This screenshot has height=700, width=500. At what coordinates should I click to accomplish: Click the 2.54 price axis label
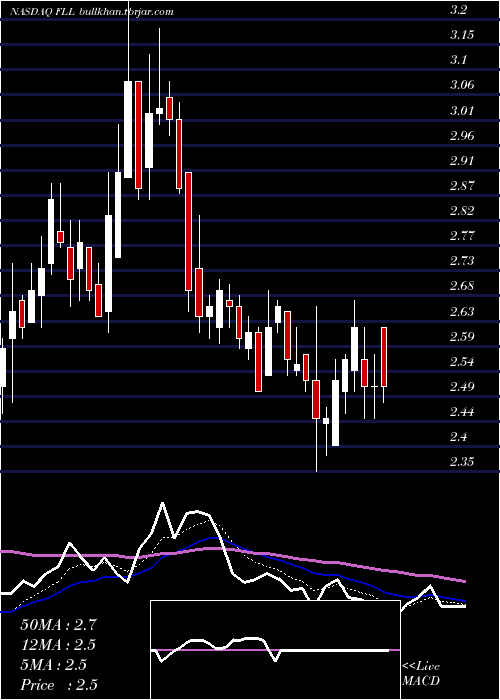[x=462, y=361]
